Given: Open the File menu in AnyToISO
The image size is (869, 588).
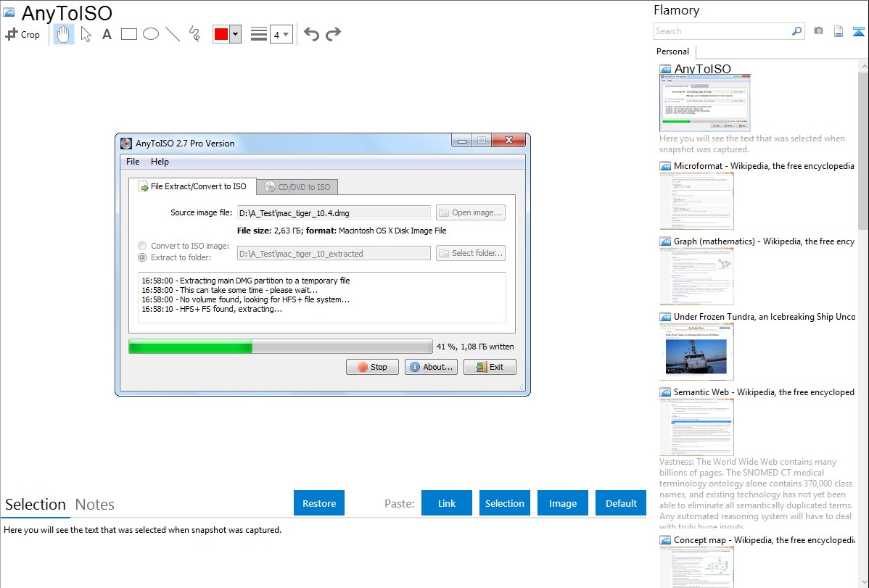Looking at the screenshot, I should [133, 162].
